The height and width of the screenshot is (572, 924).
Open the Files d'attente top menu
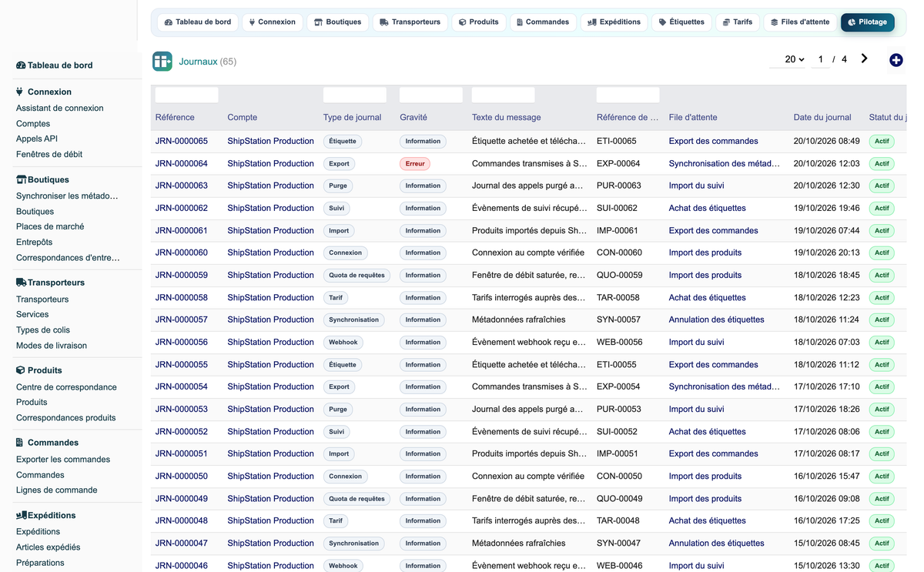(x=800, y=22)
